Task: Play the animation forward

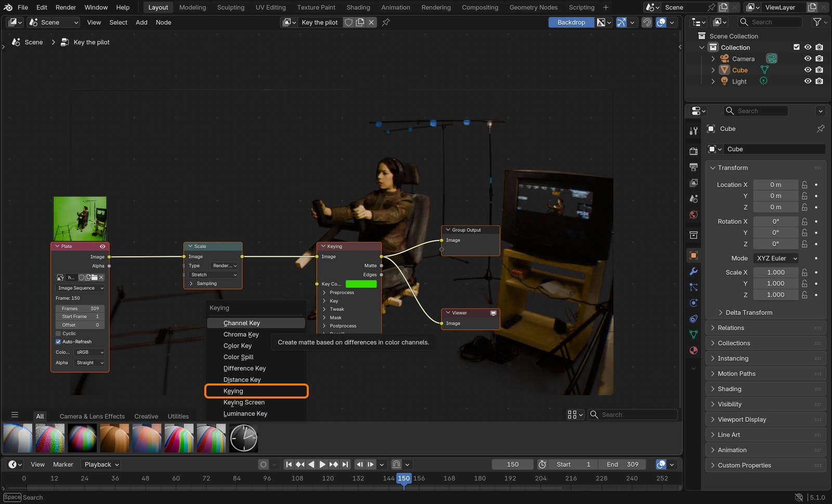Action: (x=322, y=465)
